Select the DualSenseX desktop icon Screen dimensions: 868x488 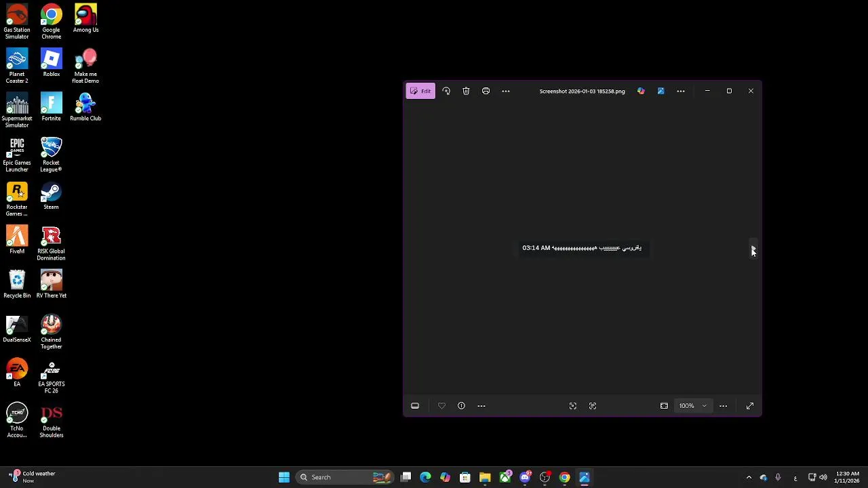tap(17, 329)
